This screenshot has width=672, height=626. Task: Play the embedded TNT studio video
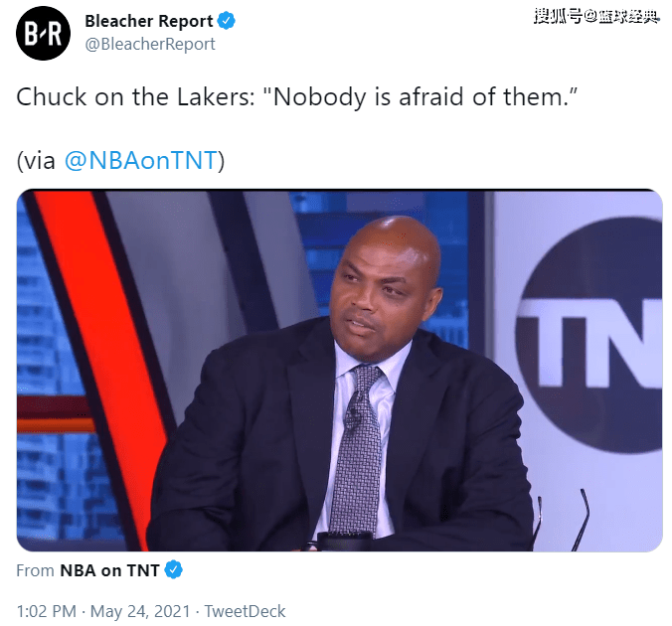coord(339,371)
